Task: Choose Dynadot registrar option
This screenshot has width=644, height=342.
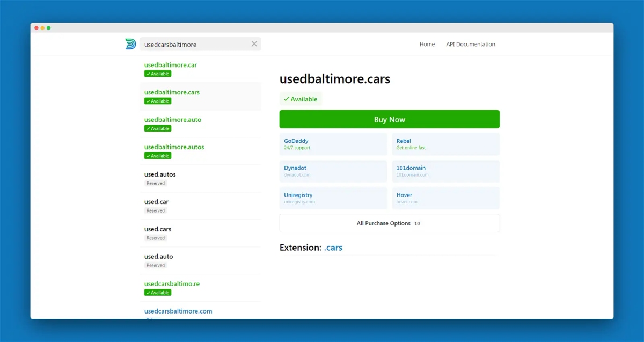Action: click(333, 171)
